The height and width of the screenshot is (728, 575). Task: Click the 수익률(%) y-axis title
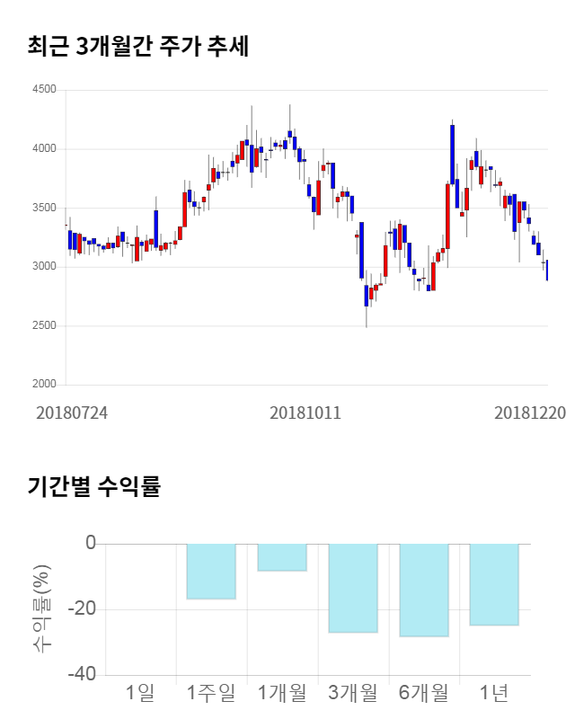[41, 609]
